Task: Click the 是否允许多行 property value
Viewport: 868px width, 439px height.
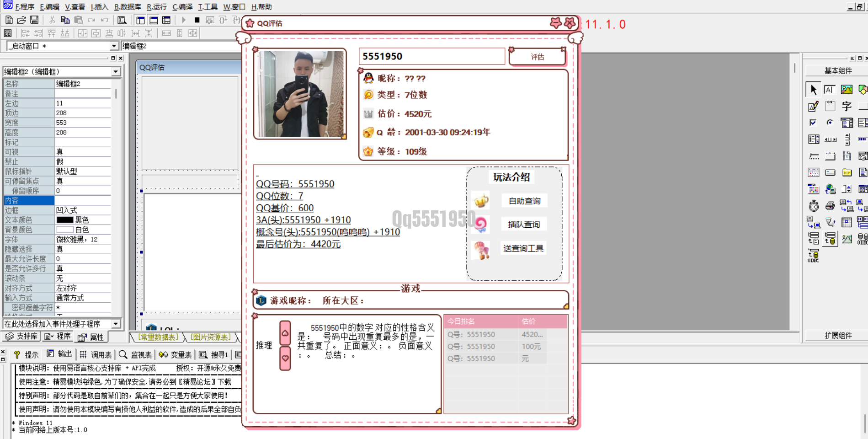Action: 83,268
